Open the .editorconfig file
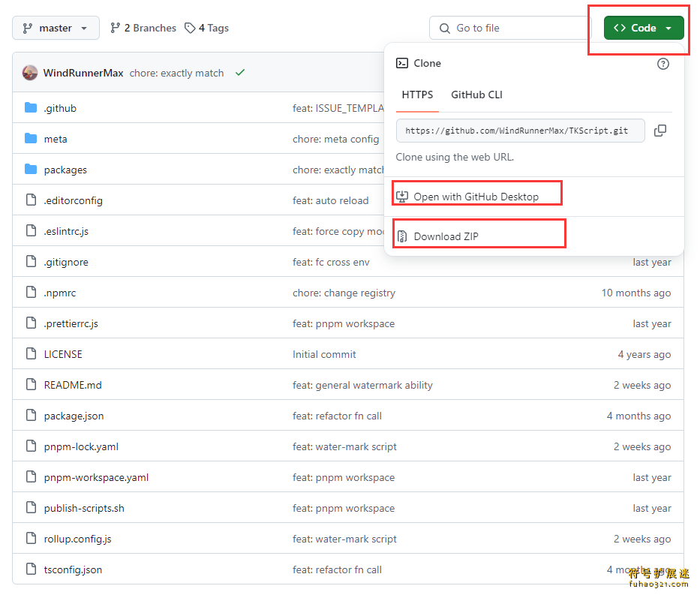700x595 pixels. (x=74, y=201)
